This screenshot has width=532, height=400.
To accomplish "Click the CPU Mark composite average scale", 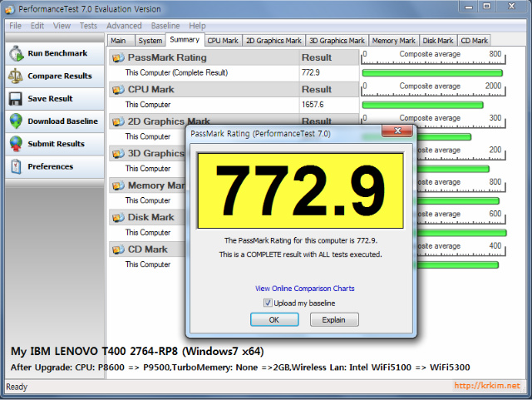I will pos(433,89).
